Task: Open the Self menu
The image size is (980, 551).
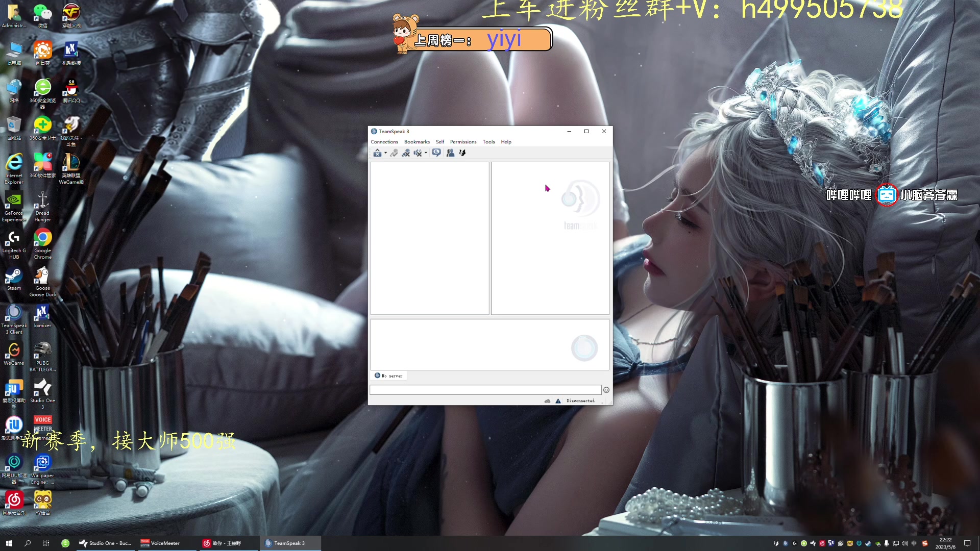Action: point(439,142)
